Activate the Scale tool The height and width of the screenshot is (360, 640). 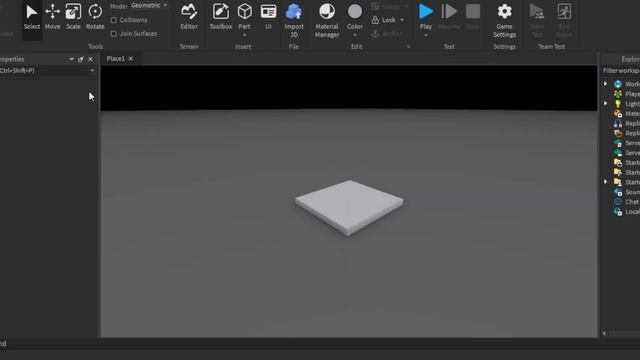click(73, 17)
